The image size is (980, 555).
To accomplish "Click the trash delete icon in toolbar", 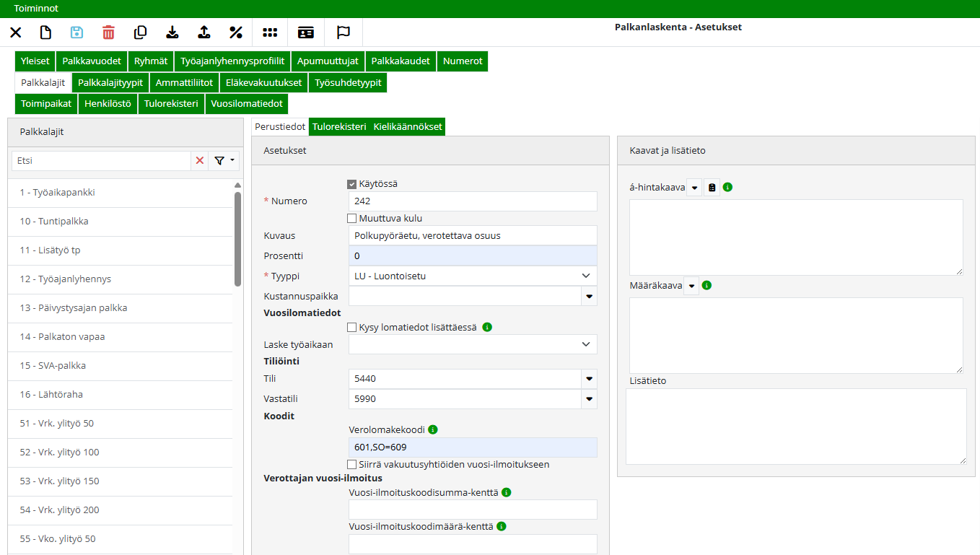I will [x=108, y=32].
